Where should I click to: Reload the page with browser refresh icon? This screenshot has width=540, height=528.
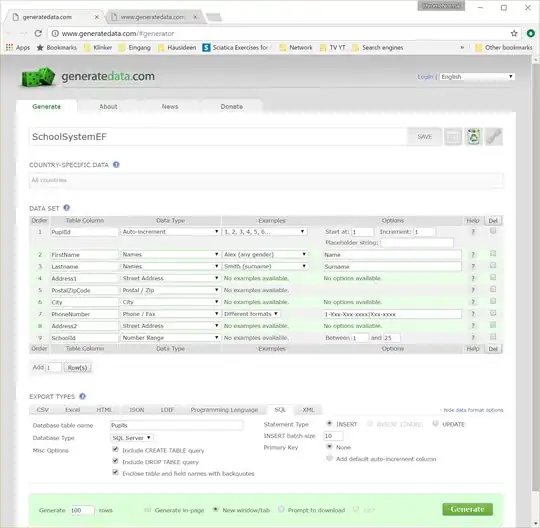point(38,33)
